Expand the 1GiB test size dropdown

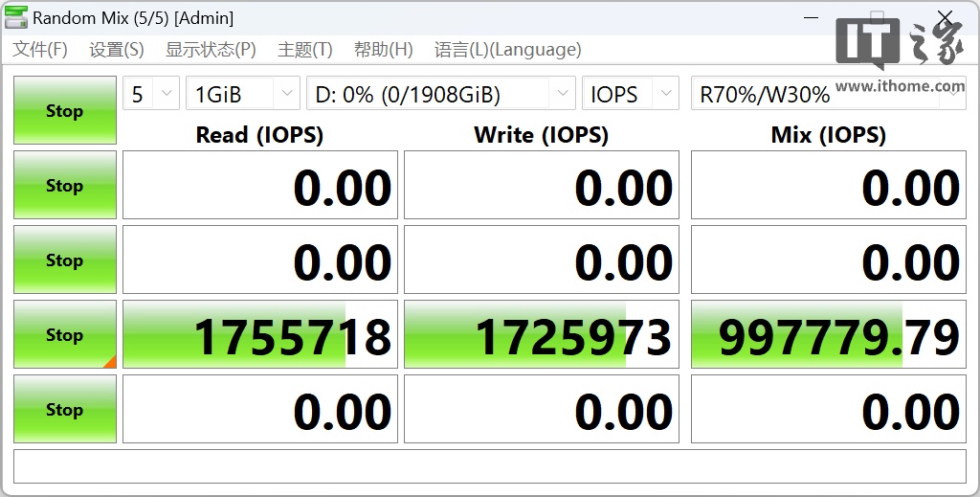coord(242,94)
